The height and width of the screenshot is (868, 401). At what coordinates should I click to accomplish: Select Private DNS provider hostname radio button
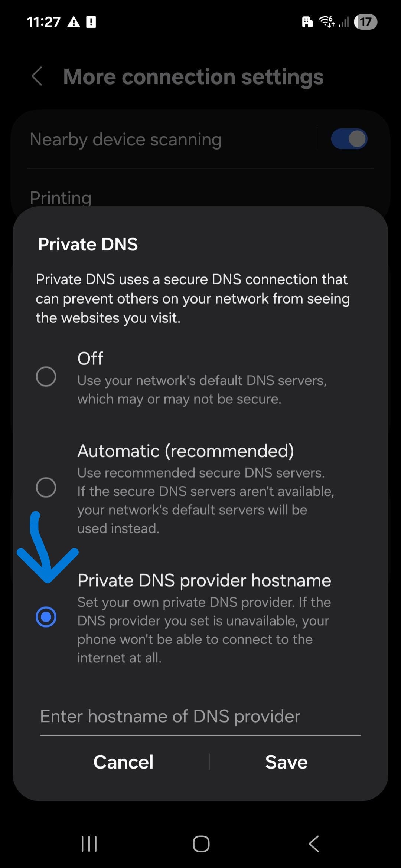pyautogui.click(x=46, y=617)
